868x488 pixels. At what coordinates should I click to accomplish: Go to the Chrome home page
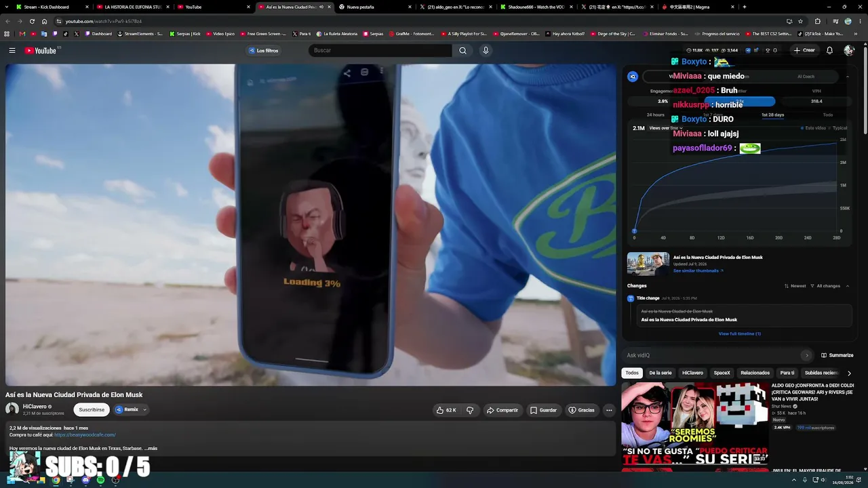[45, 21]
